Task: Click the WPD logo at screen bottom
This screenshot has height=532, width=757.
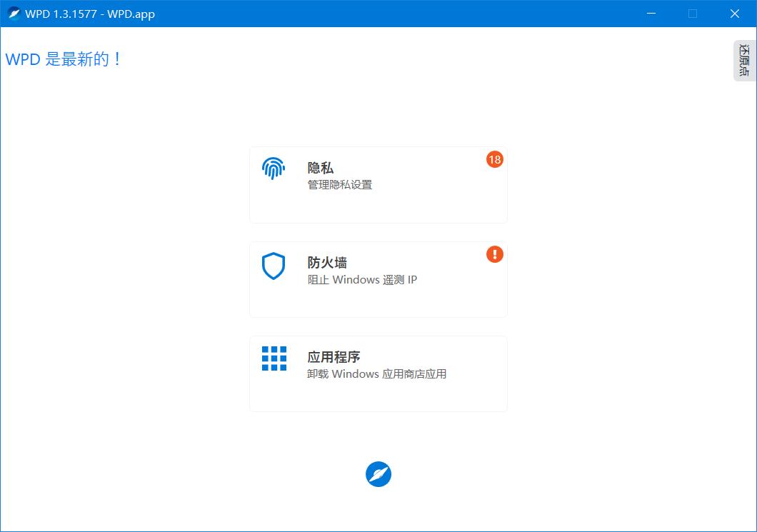Action: tap(378, 473)
